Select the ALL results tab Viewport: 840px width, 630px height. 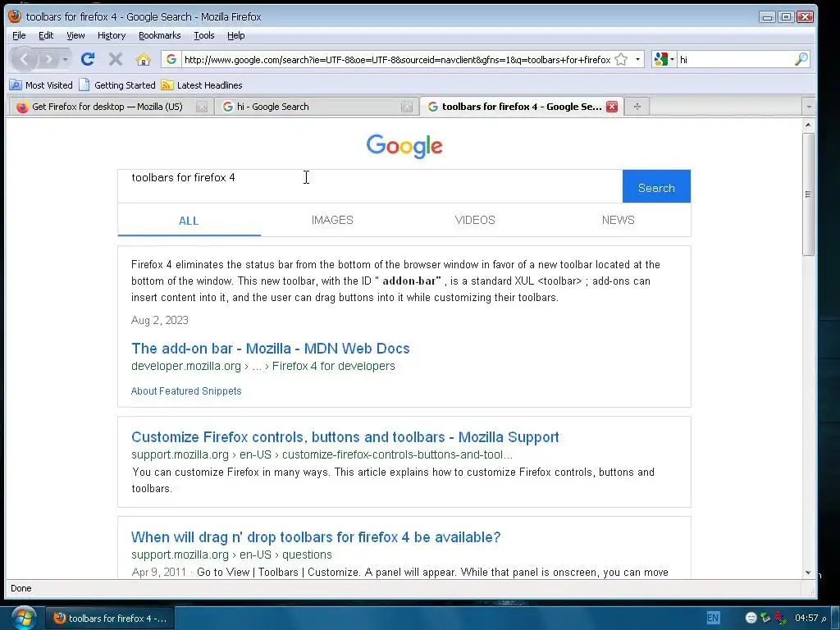(189, 220)
